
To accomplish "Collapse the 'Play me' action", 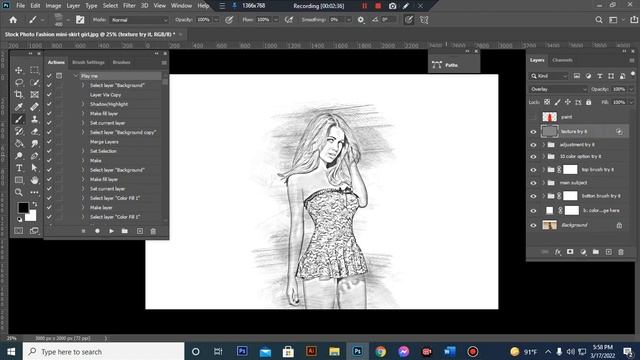I will (76, 76).
